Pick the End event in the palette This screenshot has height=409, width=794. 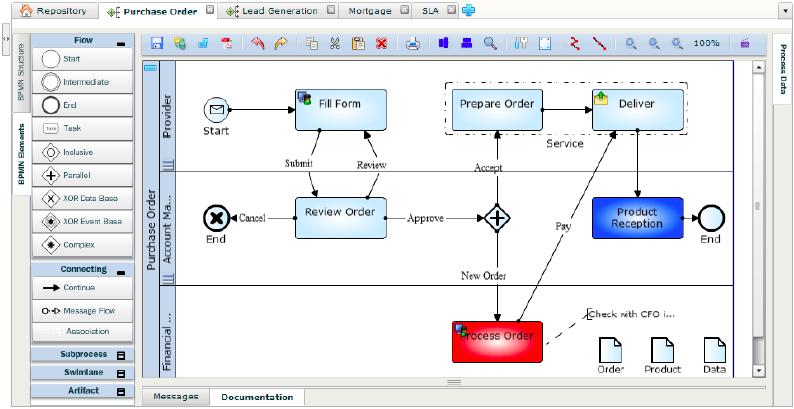point(83,105)
